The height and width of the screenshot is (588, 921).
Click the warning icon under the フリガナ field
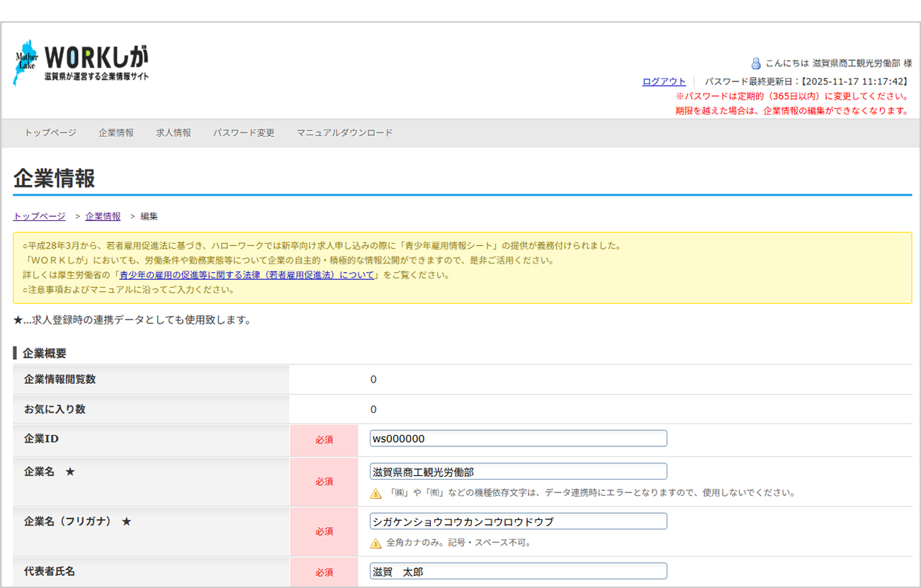pos(375,543)
